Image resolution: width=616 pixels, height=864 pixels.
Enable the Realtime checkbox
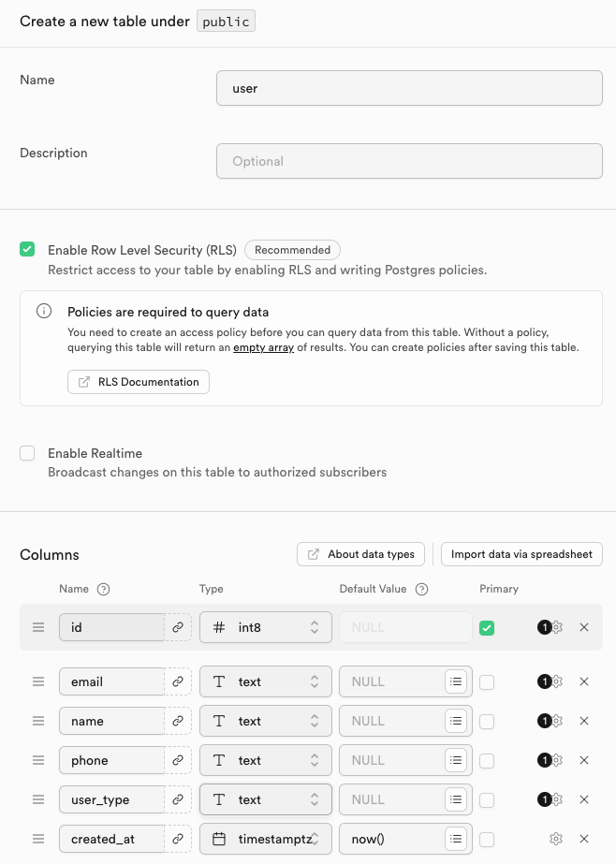pos(28,453)
